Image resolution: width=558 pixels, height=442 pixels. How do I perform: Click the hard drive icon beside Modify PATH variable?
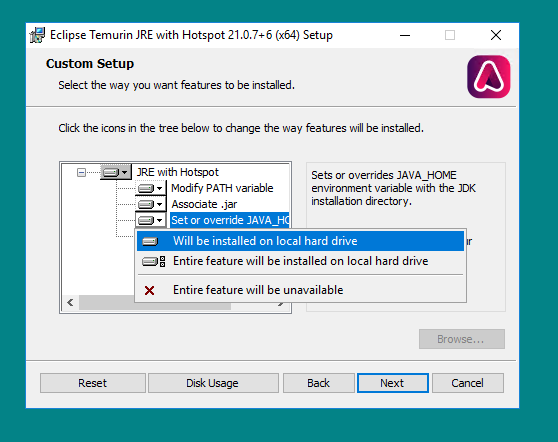(x=146, y=188)
